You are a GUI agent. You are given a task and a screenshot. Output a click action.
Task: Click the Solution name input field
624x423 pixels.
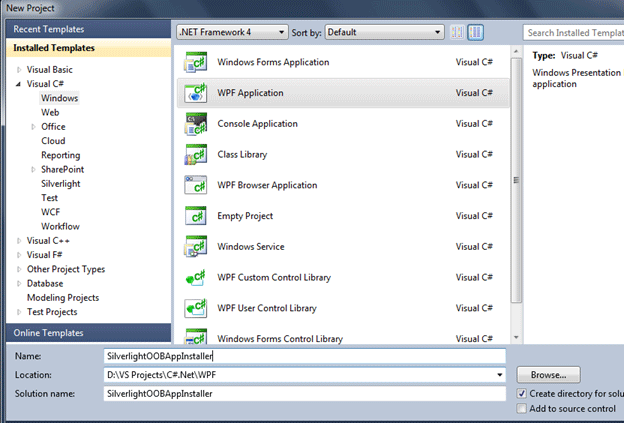[x=304, y=394]
